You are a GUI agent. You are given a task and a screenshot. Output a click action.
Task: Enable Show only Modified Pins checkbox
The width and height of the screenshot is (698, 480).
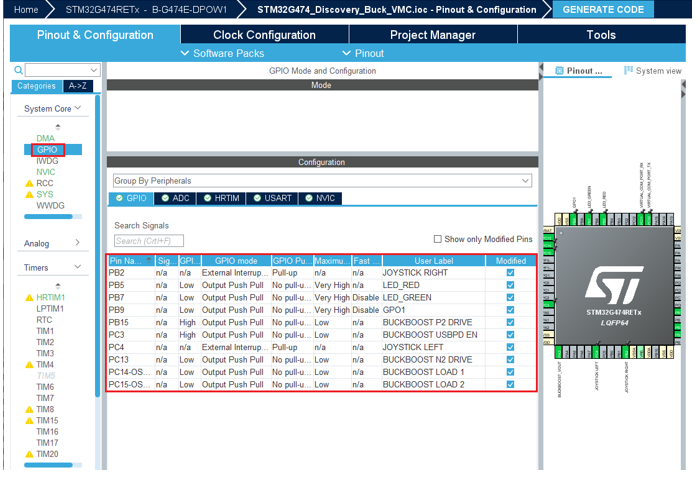pos(438,239)
